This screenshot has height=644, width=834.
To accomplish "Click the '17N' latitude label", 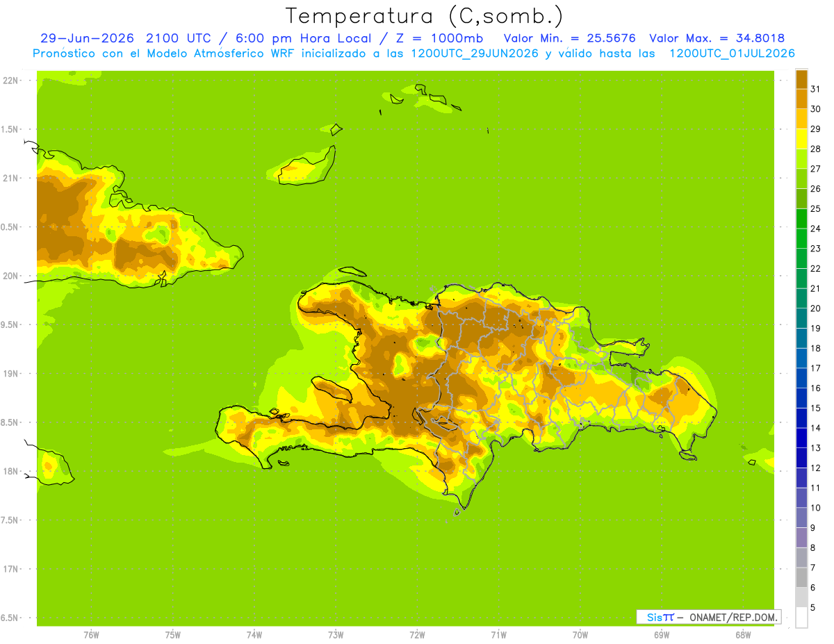I will pyautogui.click(x=10, y=569).
